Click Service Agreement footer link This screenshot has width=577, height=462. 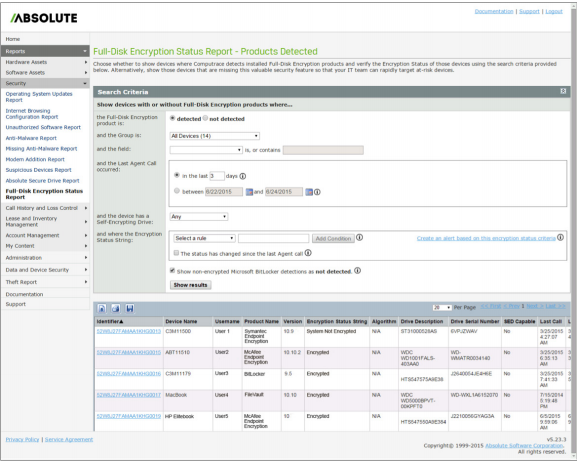pos(69,439)
